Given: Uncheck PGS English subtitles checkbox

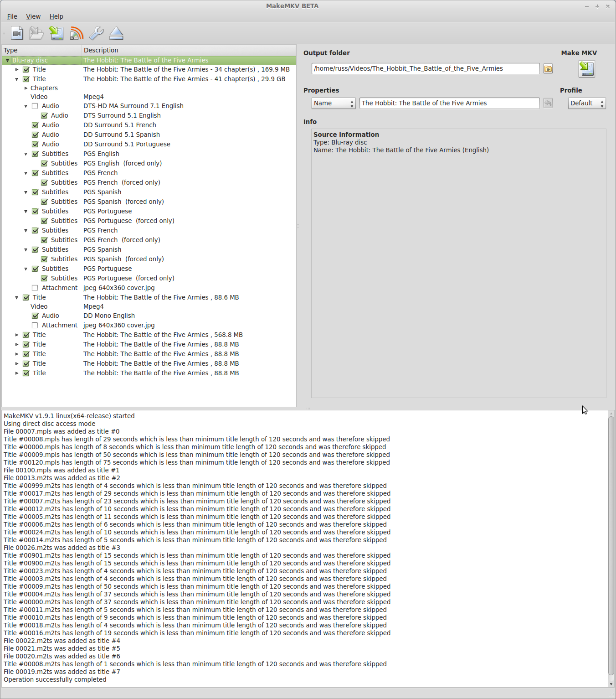Looking at the screenshot, I should [35, 154].
